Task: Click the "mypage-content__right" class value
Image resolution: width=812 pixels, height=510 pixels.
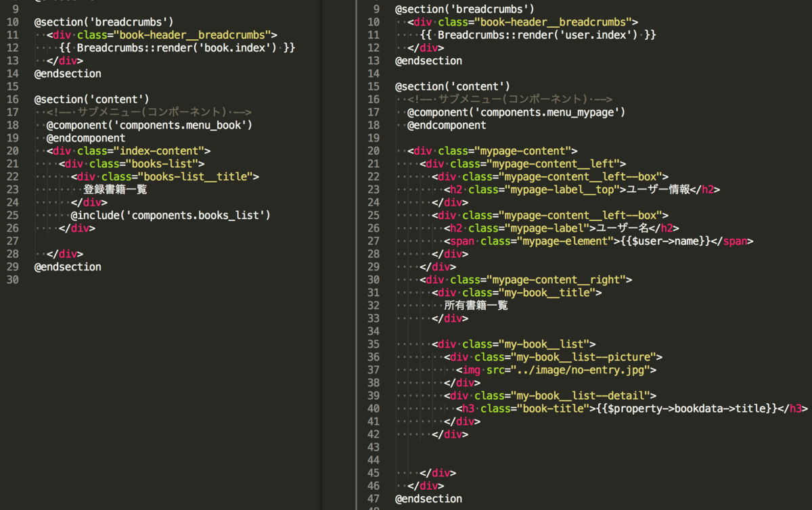Action: click(558, 279)
